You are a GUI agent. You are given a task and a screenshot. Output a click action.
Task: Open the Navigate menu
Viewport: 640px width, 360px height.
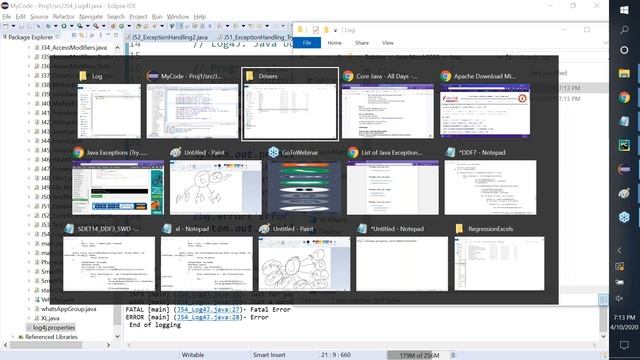pyautogui.click(x=91, y=17)
